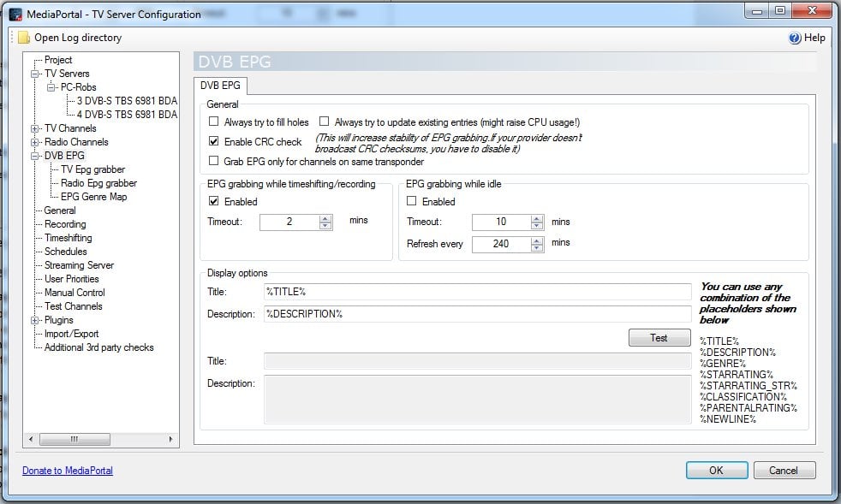Tick Enabled under EPG grabbing while idle

tap(411, 201)
